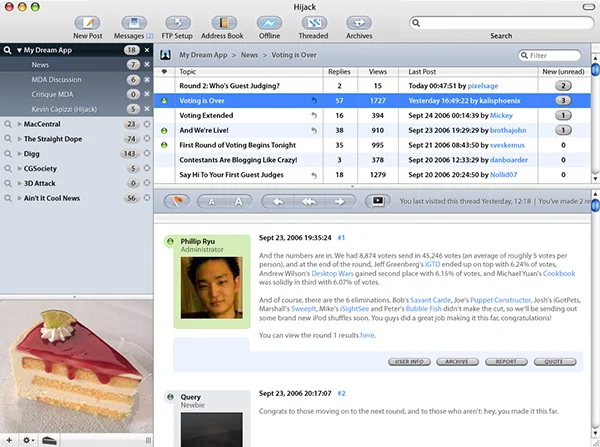600x447 pixels.
Task: Toggle Offline mode in the toolbar
Action: pos(269,23)
